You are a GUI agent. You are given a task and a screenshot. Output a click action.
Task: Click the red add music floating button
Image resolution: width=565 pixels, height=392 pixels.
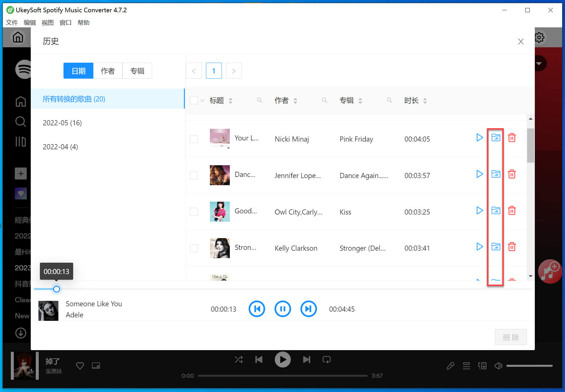(x=550, y=271)
